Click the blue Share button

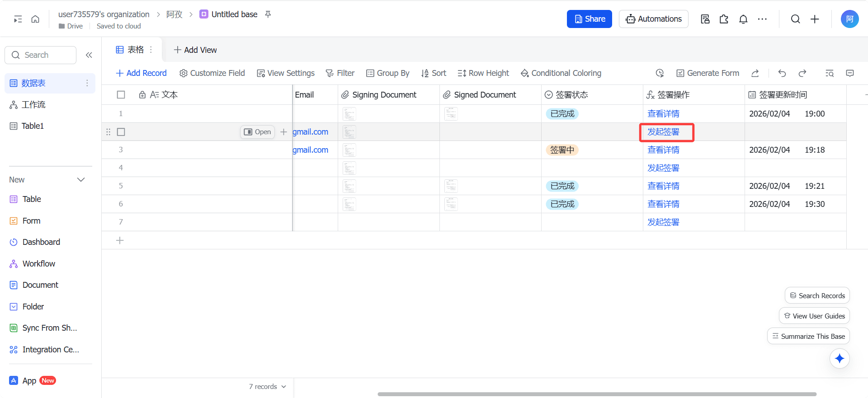[x=589, y=19]
